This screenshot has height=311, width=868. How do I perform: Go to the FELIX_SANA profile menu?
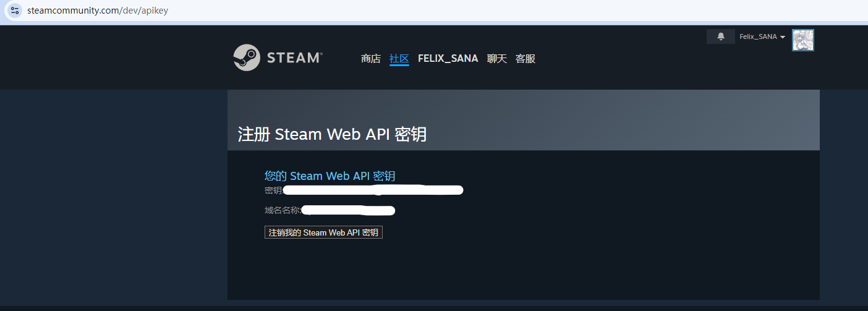tap(448, 59)
